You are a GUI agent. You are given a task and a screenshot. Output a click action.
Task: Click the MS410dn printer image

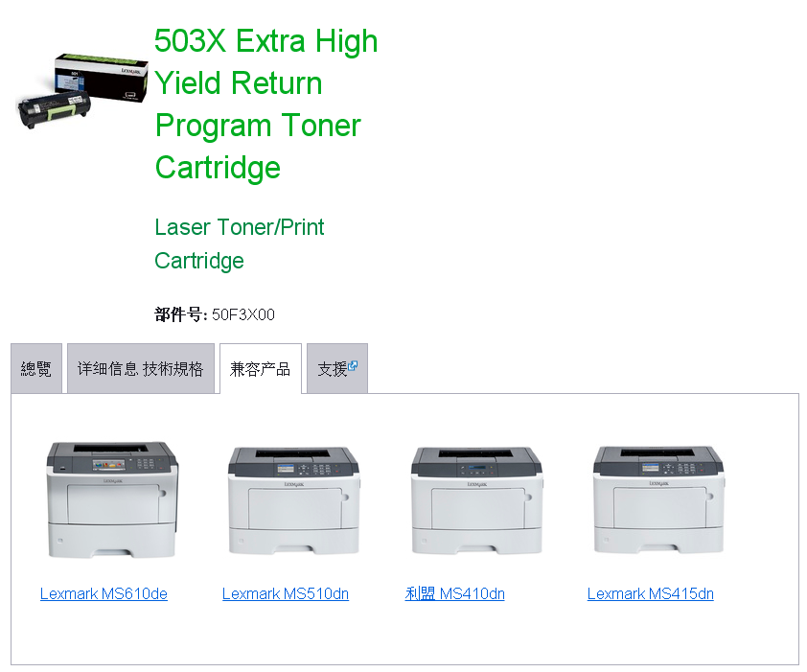[x=476, y=500]
